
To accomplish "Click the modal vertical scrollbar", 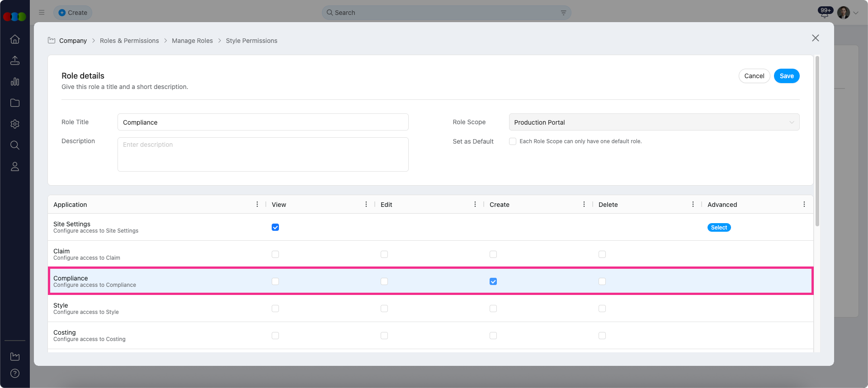I will 817,141.
